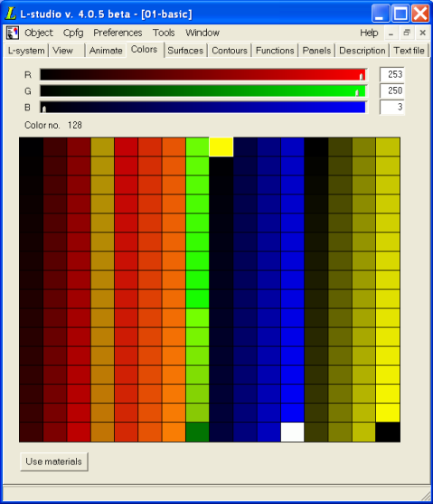Viewport: 433px width, 504px height.
Task: Click the G value field showing 250
Action: coord(392,91)
